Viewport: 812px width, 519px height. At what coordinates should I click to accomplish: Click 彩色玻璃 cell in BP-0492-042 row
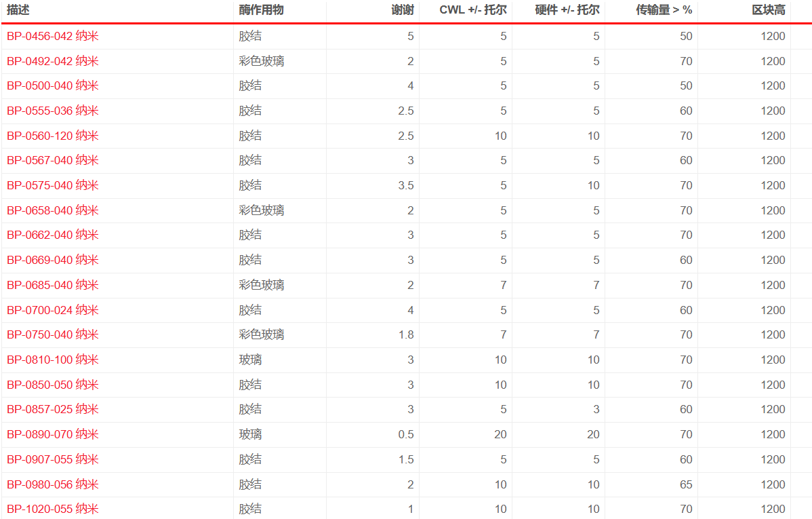pyautogui.click(x=262, y=61)
